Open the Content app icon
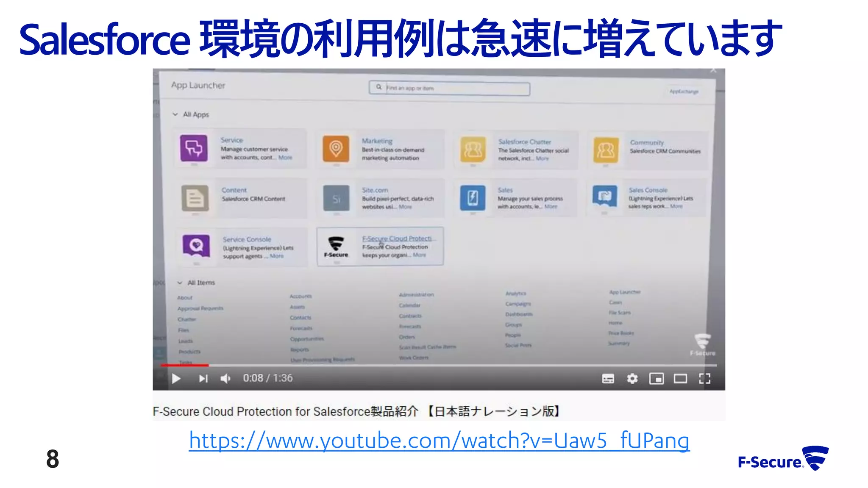 point(195,198)
